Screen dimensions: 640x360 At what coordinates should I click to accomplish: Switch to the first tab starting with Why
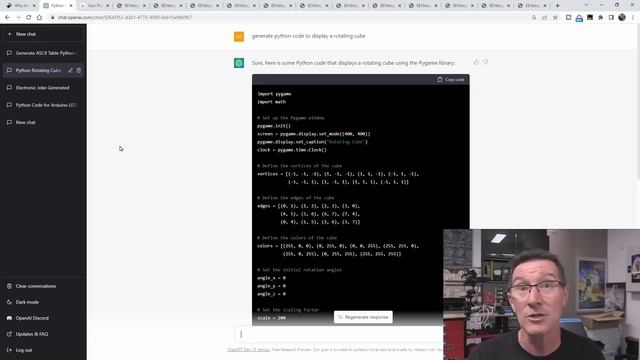pos(21,6)
